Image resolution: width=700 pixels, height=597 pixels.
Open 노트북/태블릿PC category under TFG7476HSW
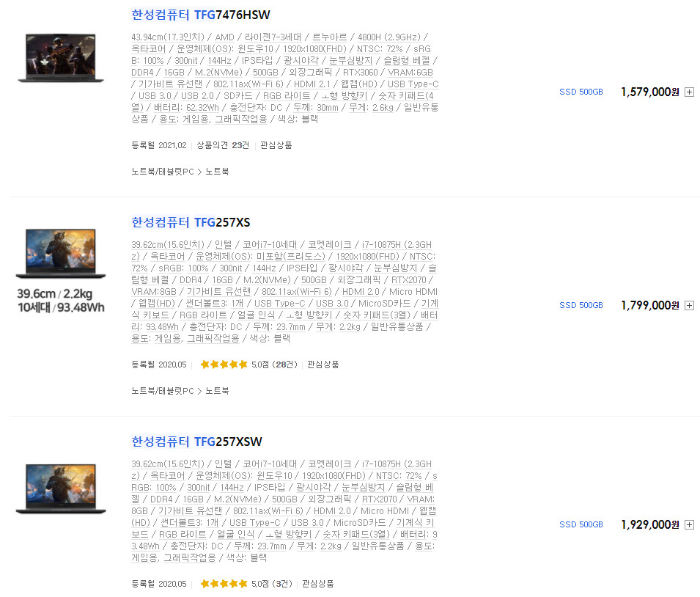[x=163, y=172]
